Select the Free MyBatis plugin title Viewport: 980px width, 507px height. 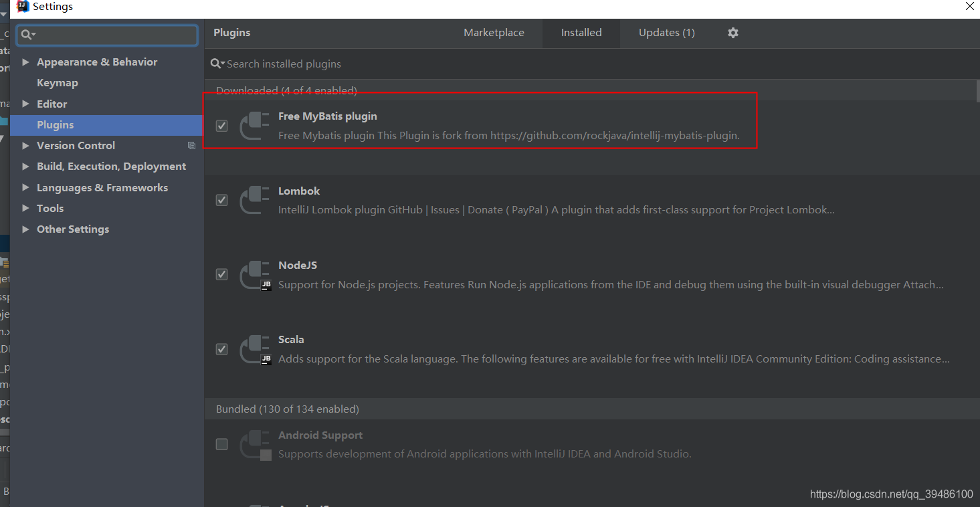point(328,116)
